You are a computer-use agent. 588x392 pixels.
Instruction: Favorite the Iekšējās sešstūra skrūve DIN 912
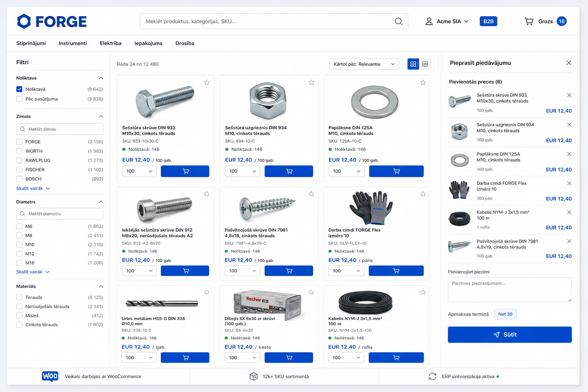207,194
